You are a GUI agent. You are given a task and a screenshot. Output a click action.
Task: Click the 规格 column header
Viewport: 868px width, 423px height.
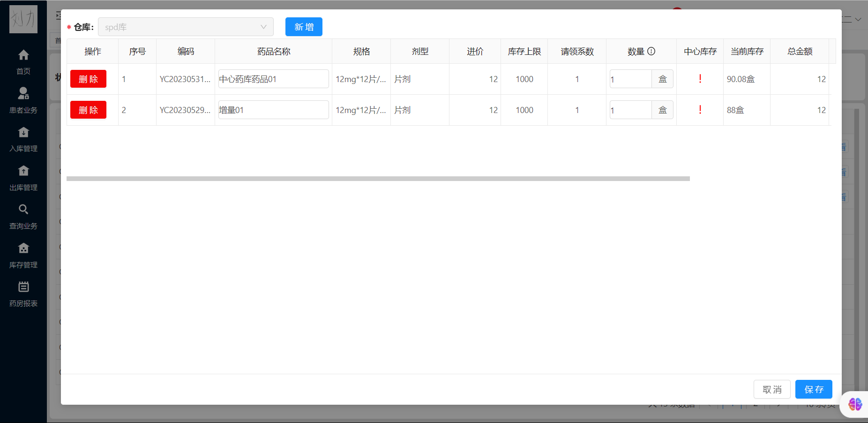click(x=361, y=51)
